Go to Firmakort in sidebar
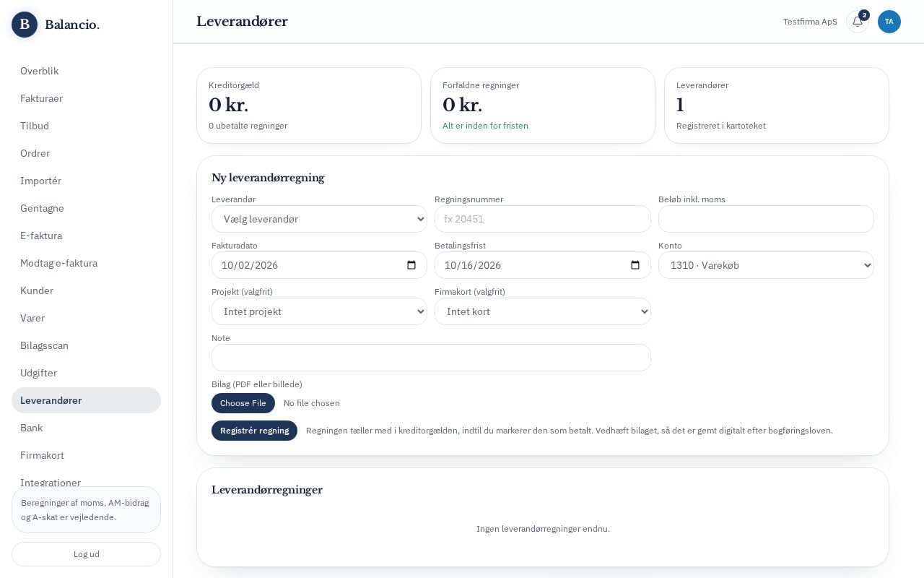Screen dimensions: 924x578 point(86,455)
